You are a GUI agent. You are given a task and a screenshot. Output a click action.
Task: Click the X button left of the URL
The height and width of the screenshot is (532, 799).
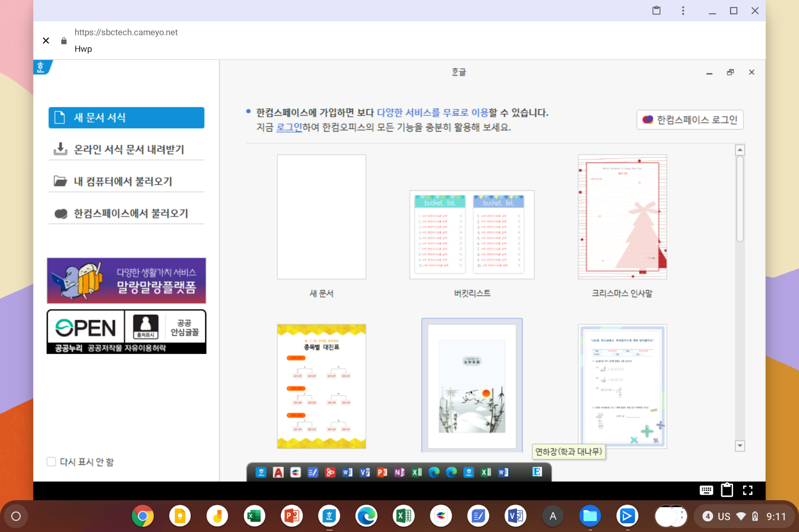tap(46, 41)
